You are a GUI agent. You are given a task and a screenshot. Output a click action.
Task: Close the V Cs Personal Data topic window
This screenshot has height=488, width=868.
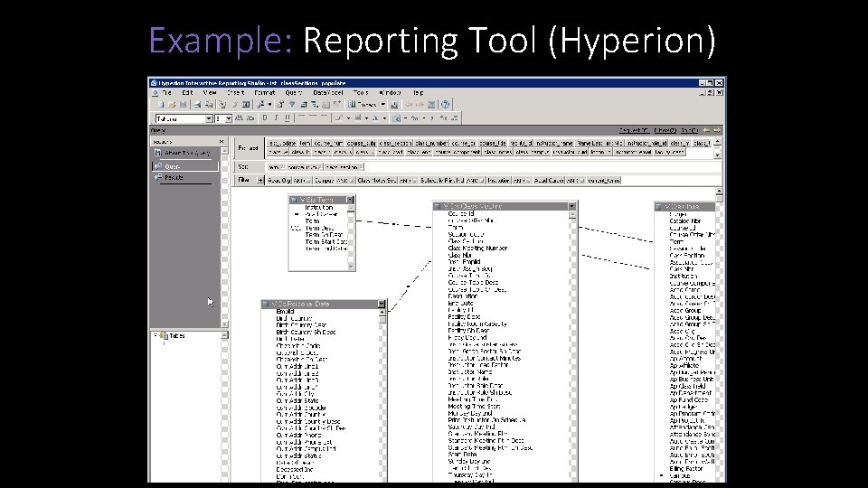[x=382, y=304]
